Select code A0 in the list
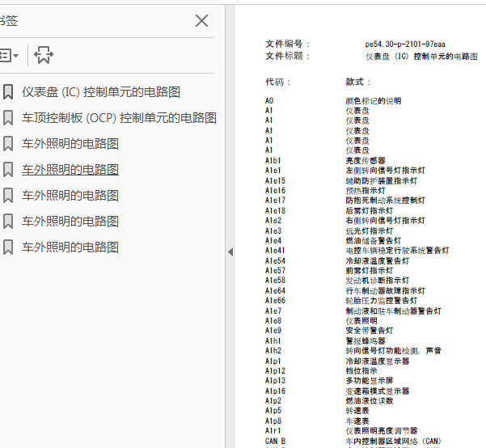Viewport: 486px width, 448px height. click(269, 101)
